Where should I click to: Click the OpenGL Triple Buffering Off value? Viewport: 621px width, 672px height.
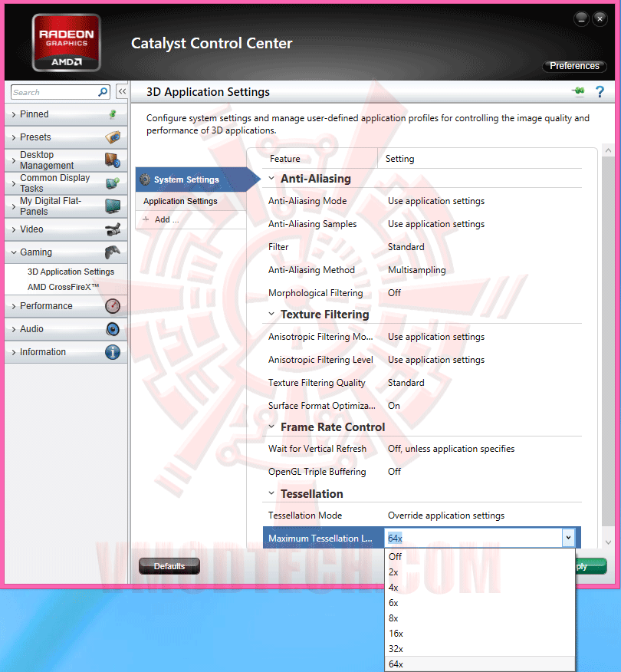coord(394,472)
